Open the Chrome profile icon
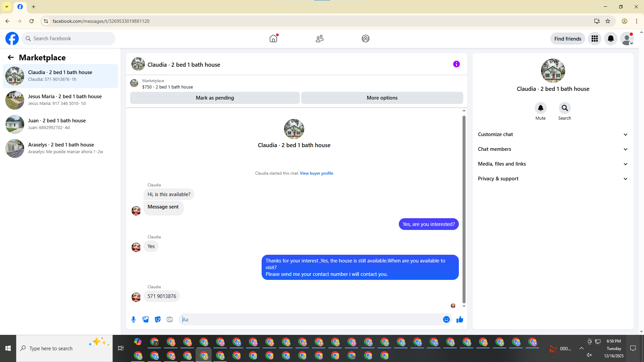 click(625, 21)
